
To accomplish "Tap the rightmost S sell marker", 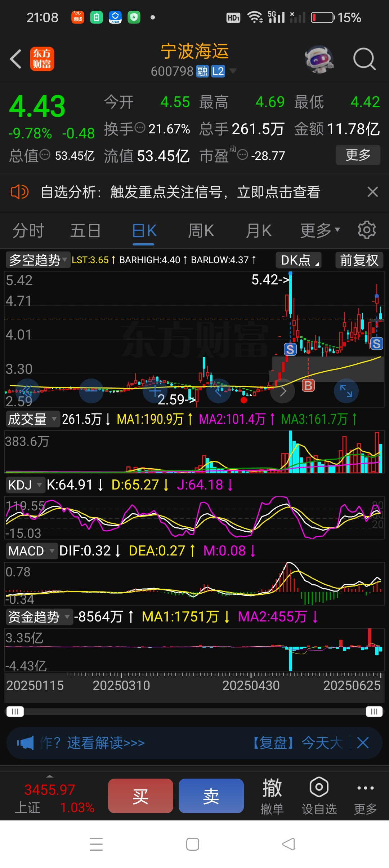I will [x=376, y=344].
